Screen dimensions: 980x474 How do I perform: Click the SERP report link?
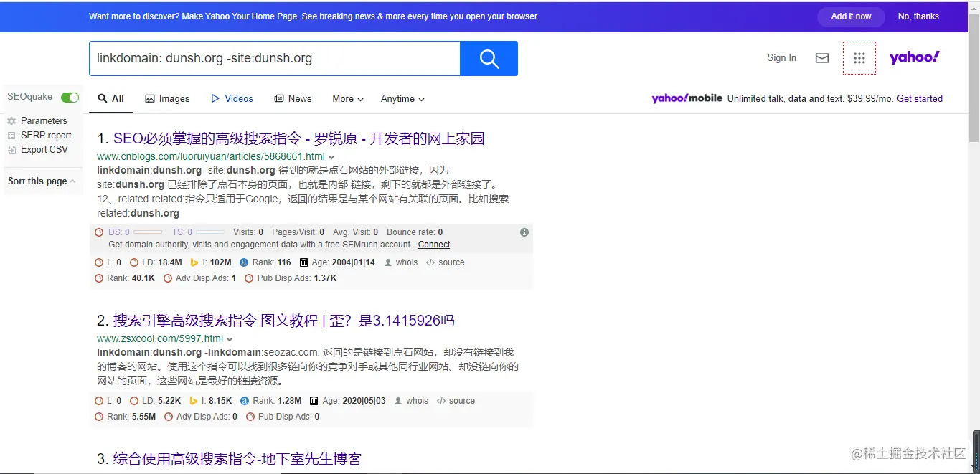click(46, 136)
